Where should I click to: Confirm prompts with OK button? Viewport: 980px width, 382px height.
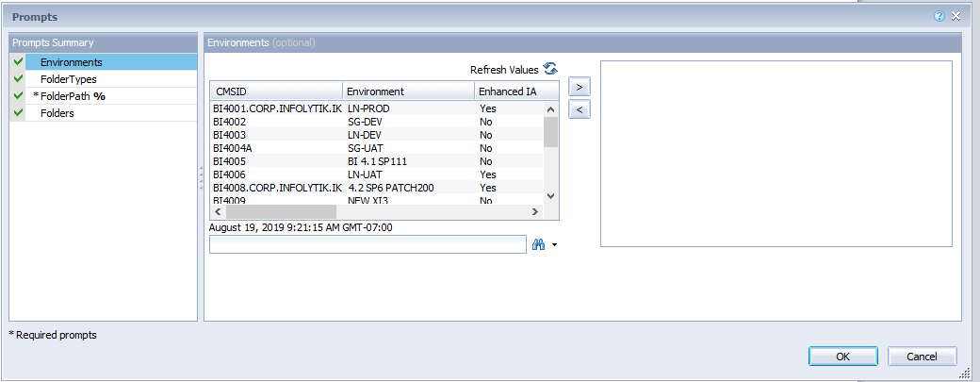coord(842,357)
